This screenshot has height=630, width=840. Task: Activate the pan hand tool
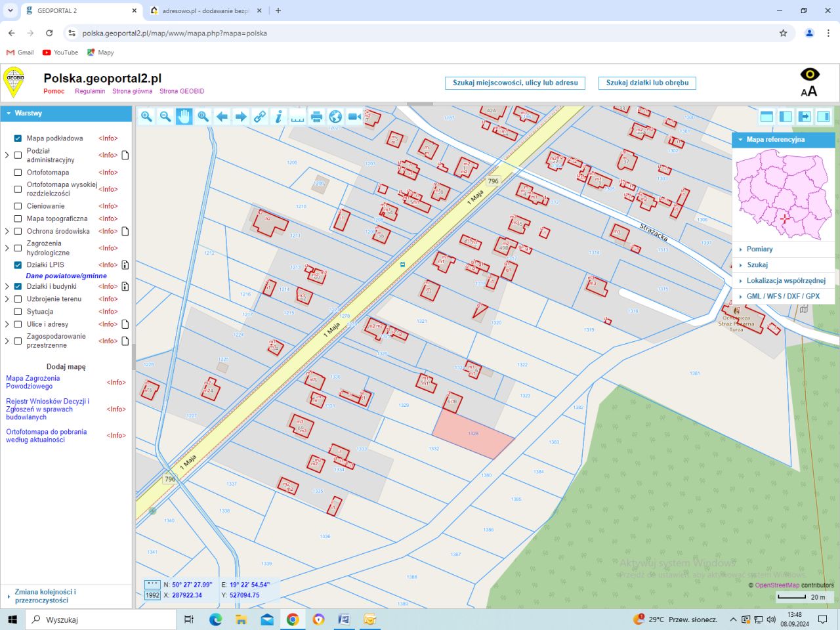(184, 117)
